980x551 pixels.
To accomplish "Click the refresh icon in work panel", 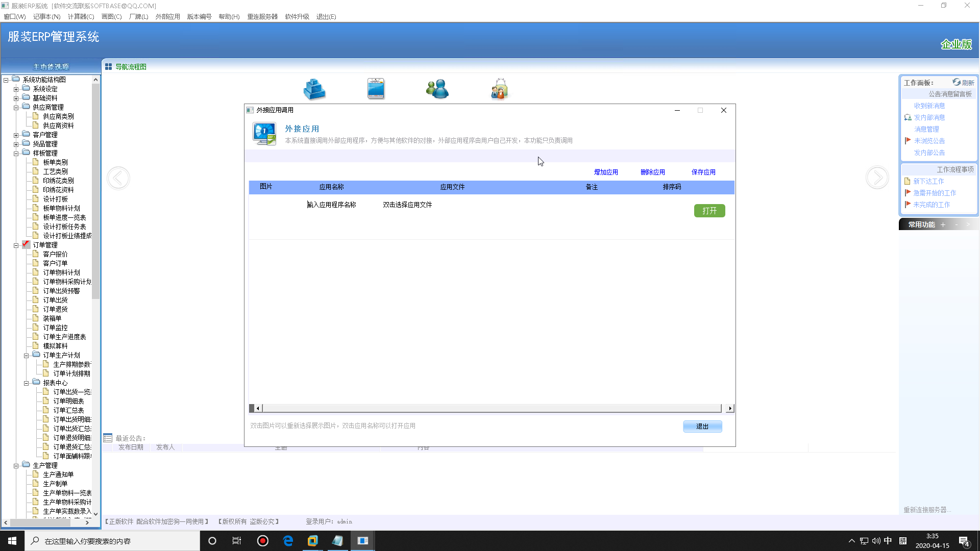I will click(957, 82).
